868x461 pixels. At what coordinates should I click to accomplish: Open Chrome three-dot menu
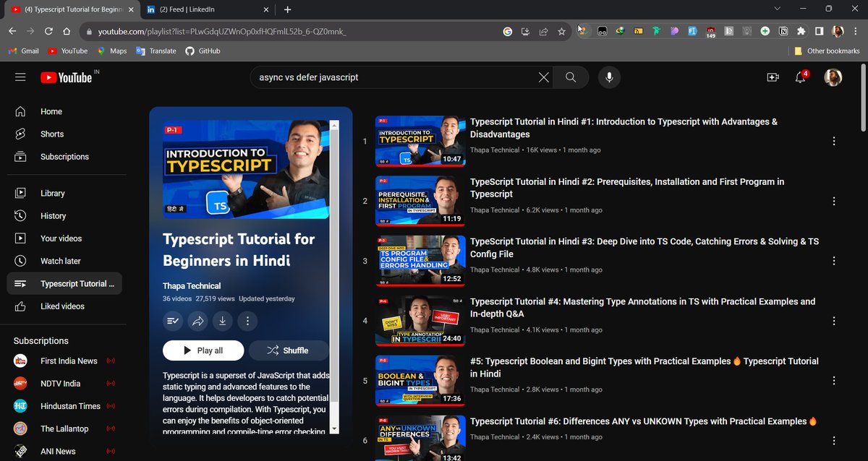click(x=856, y=31)
